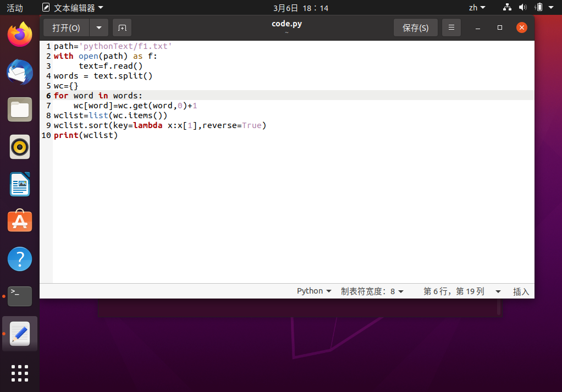The width and height of the screenshot is (562, 392).
Task: Change tab width setting dropdown
Action: [372, 291]
